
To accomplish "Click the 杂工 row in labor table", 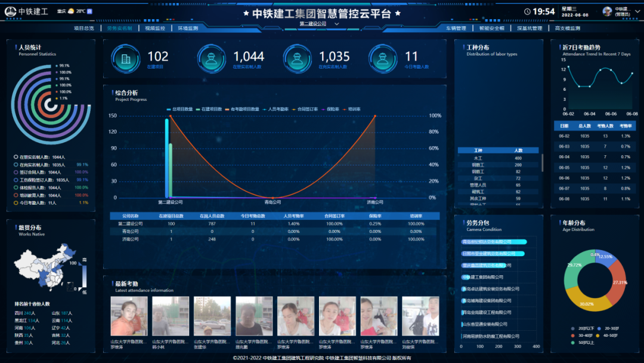I will [x=498, y=179].
